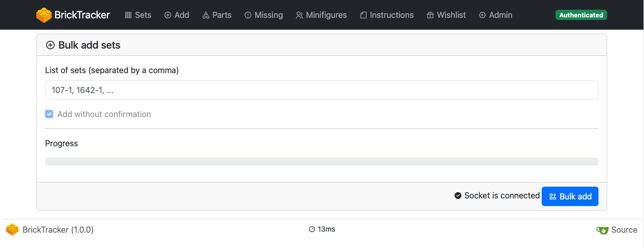The width and height of the screenshot is (644, 248).
Task: Click the Source Gitea icon in footer
Action: coord(602,230)
